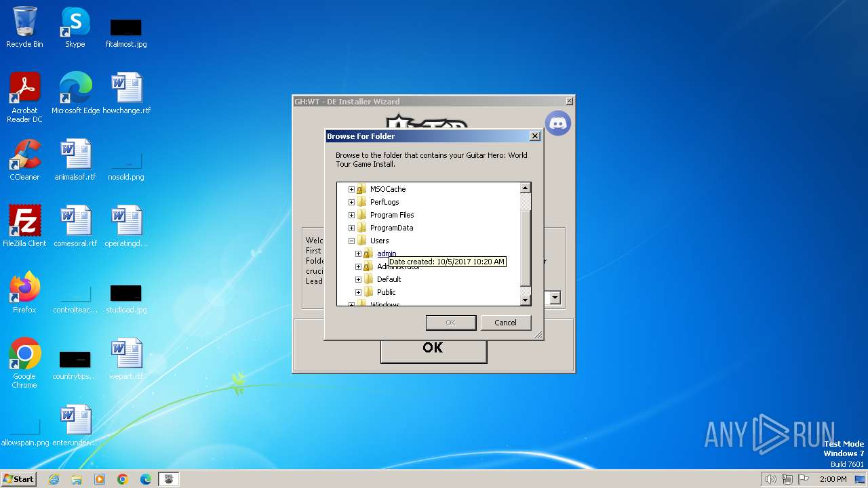Expand the Public folder node

358,292
